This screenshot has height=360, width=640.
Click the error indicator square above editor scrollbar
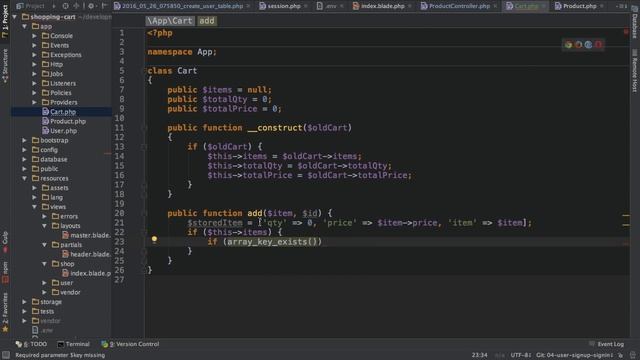tap(626, 32)
